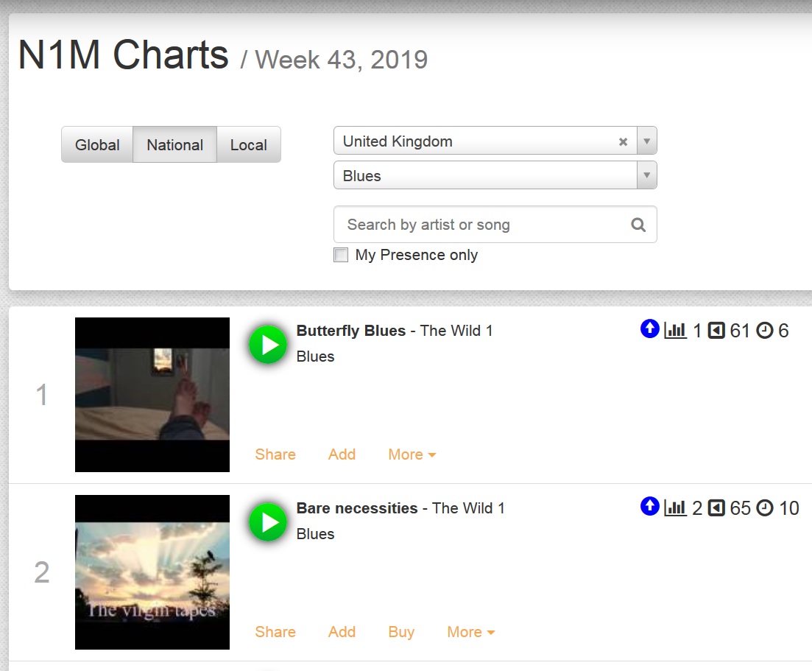Buy the Bare necessities song

[x=401, y=632]
